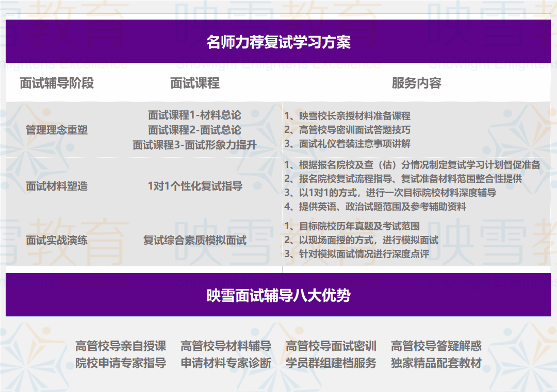This screenshot has width=557, height=392.
Task: Click '1对1个性化复试指导'
Action: (195, 186)
